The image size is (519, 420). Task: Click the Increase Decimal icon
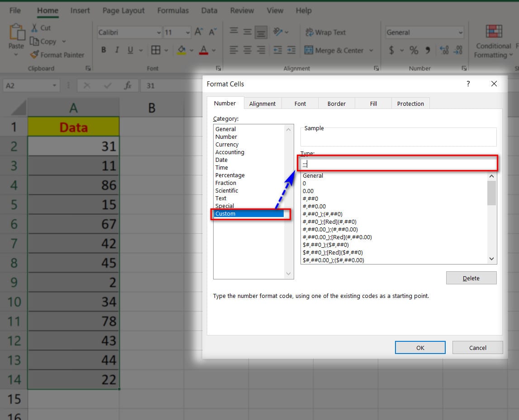coord(444,50)
